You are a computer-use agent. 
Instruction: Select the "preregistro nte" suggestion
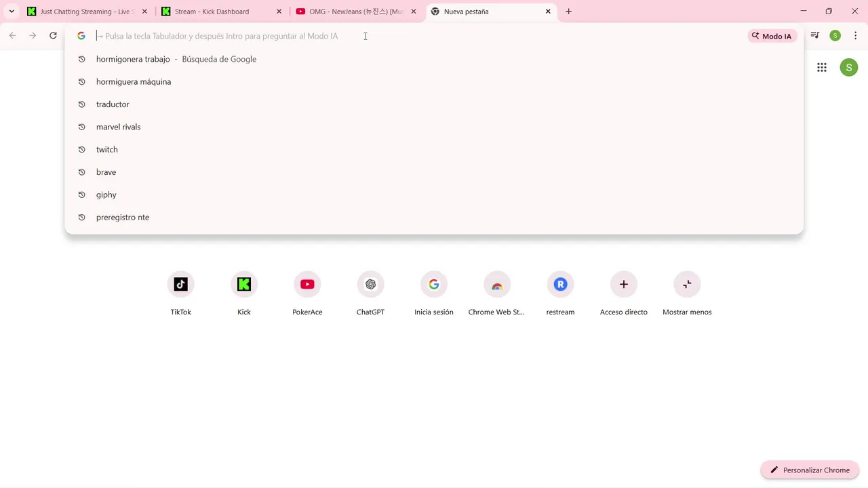(434, 217)
